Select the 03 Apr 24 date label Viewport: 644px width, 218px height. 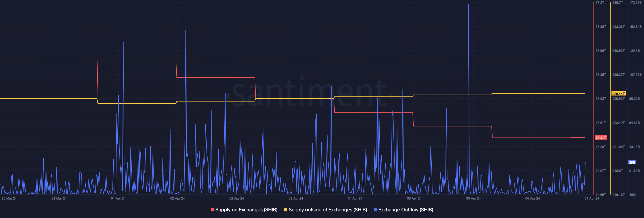pos(296,198)
